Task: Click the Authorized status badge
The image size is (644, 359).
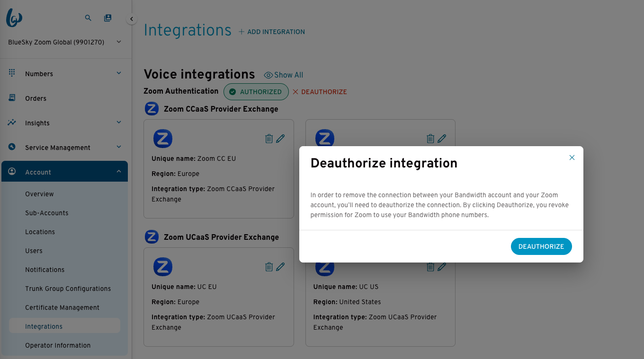Action: click(x=256, y=92)
